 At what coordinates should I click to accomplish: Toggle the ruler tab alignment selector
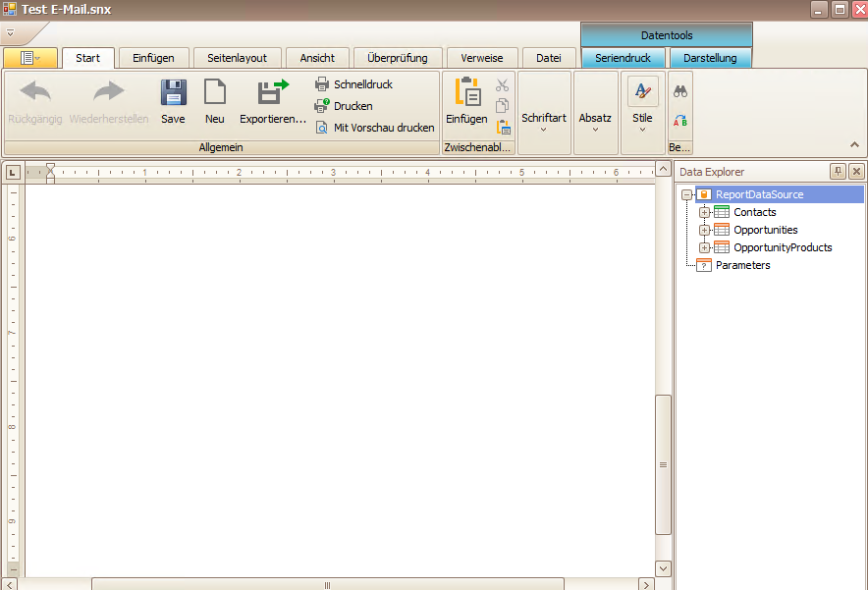[13, 173]
